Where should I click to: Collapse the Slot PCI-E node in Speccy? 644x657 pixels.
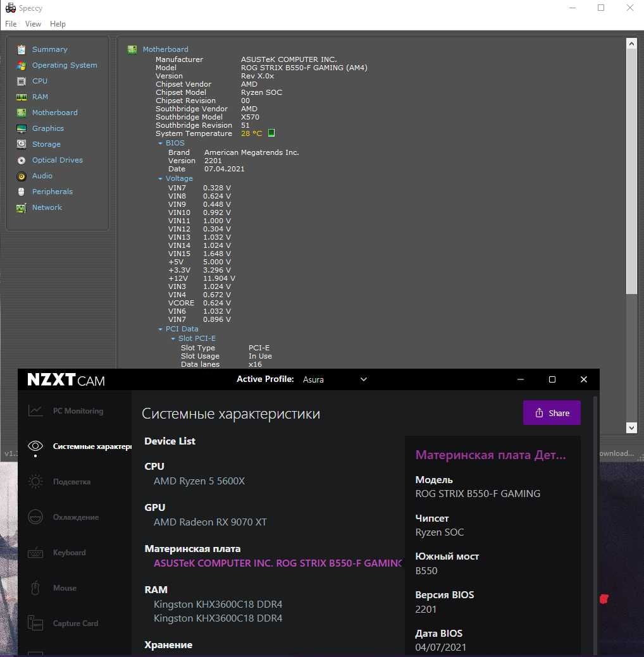pyautogui.click(x=173, y=338)
